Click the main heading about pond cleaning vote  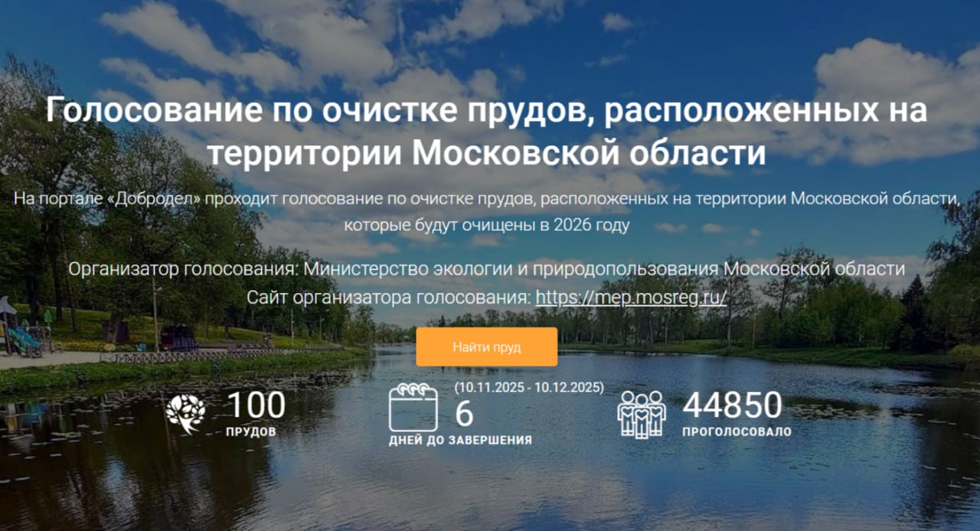(x=487, y=132)
